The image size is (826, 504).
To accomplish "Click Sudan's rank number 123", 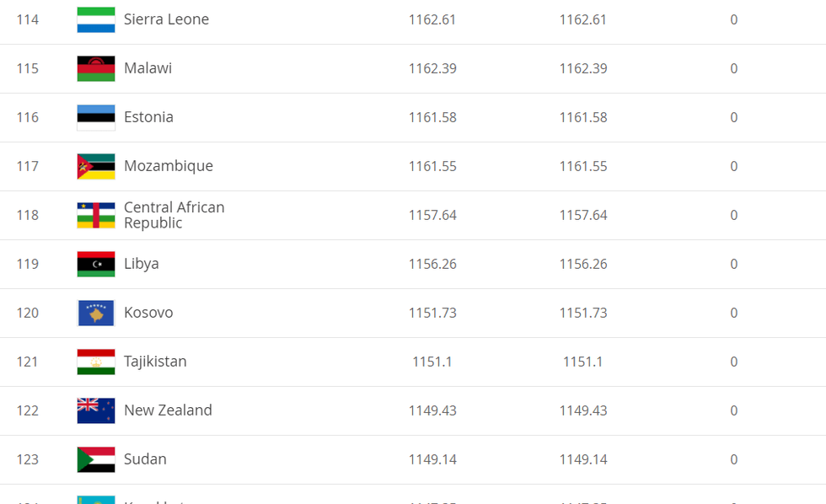I will tap(28, 459).
